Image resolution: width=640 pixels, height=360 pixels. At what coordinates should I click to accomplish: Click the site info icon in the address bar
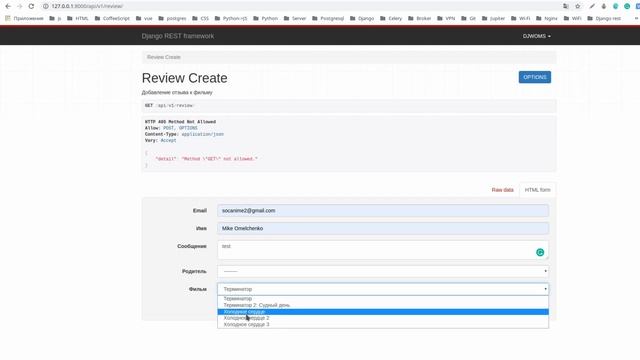pos(46,6)
